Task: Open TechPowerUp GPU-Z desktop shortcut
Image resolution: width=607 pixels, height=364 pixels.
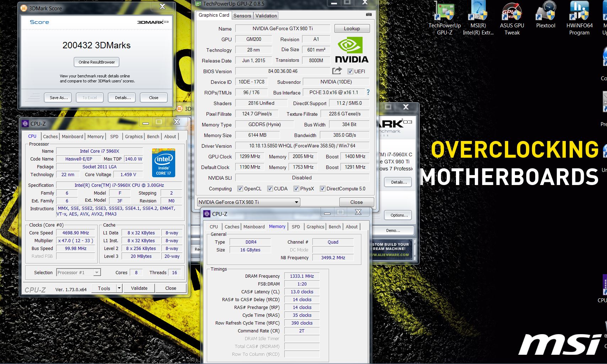Action: (x=444, y=18)
